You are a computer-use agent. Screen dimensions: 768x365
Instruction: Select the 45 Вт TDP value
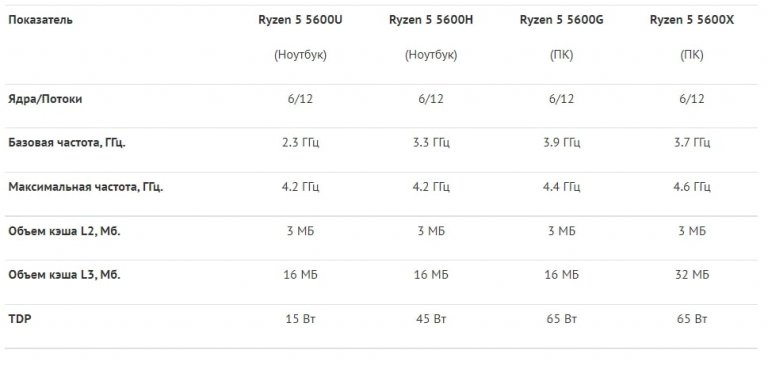431,319
